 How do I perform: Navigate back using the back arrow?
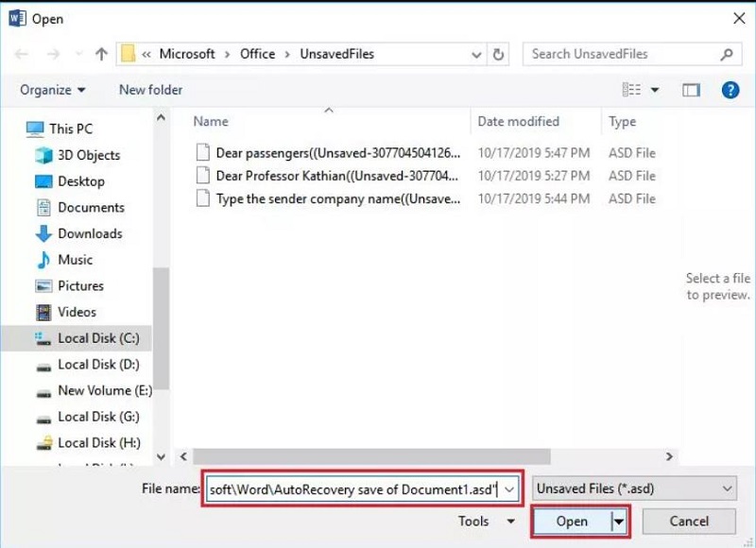tap(21, 54)
